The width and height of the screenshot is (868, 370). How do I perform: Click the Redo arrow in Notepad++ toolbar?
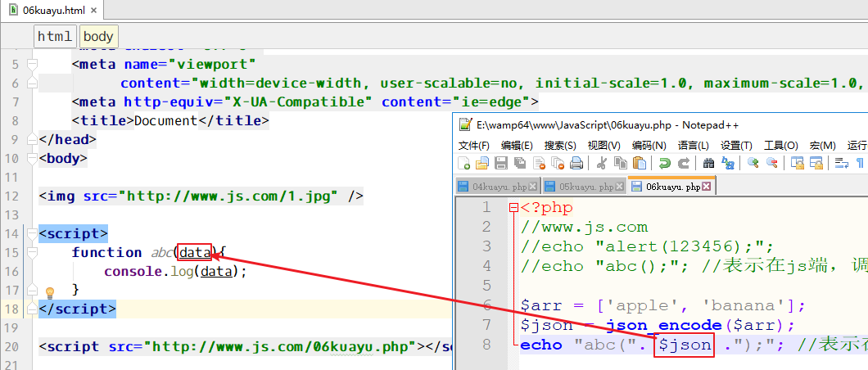(x=684, y=163)
